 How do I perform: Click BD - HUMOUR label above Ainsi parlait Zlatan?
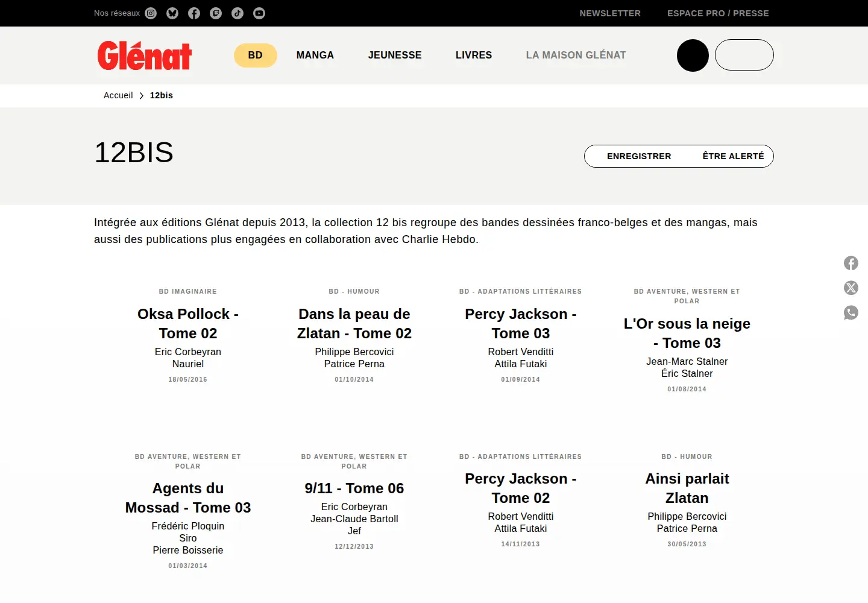coord(687,456)
